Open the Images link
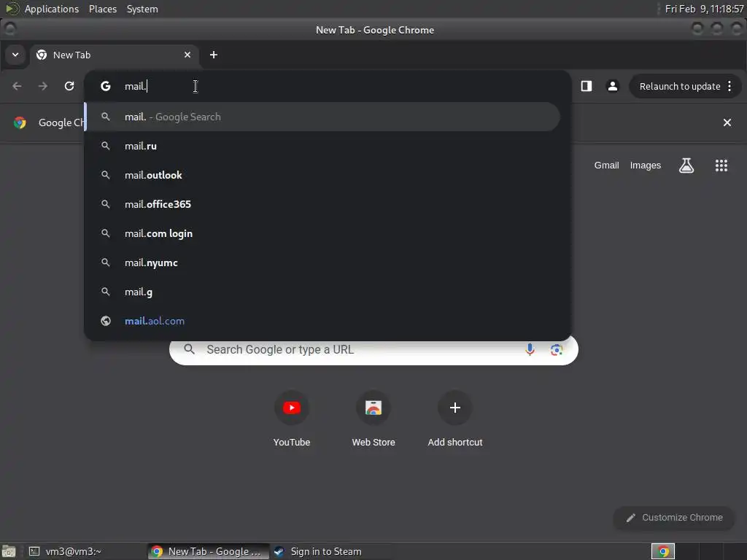 click(x=645, y=166)
